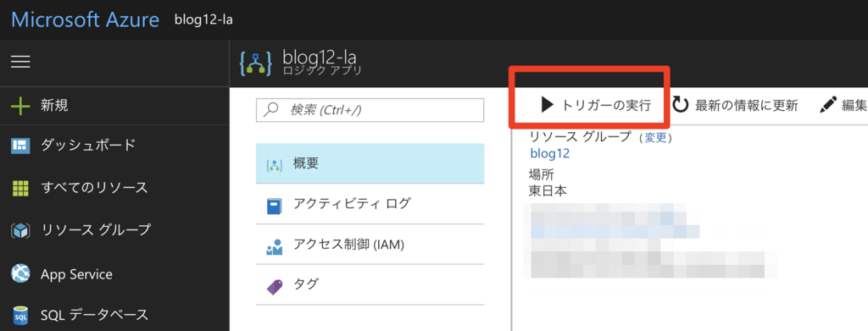868x331 pixels.
Task: Click the 概要 logic app icon
Action: click(275, 165)
